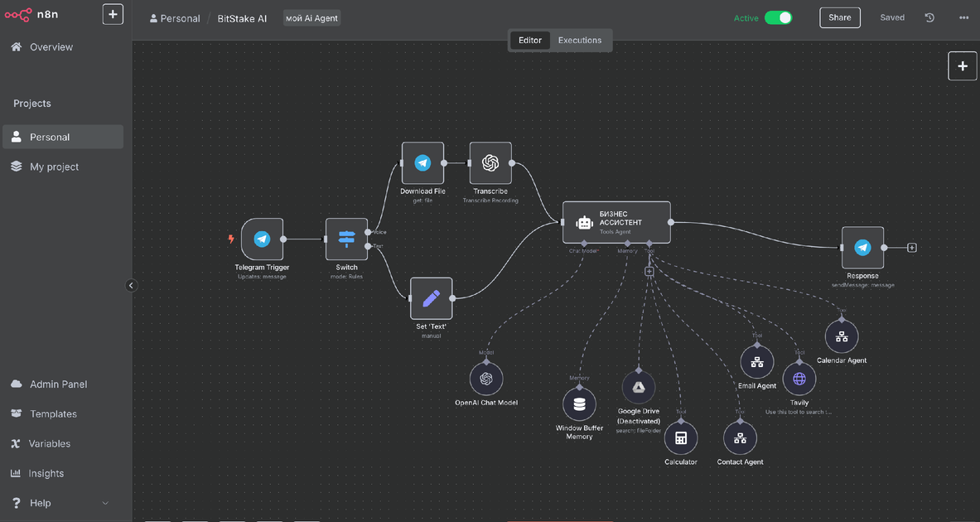
Task: Click the deactivated Google Drive node
Action: click(639, 387)
